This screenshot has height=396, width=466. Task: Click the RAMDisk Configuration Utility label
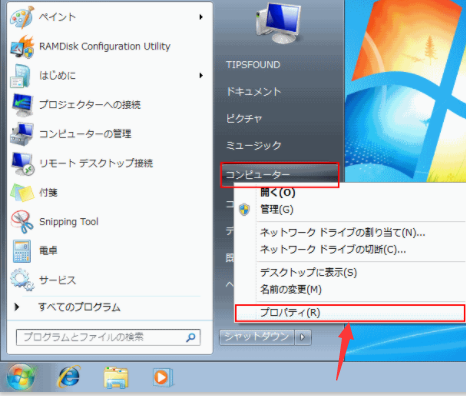click(x=105, y=46)
